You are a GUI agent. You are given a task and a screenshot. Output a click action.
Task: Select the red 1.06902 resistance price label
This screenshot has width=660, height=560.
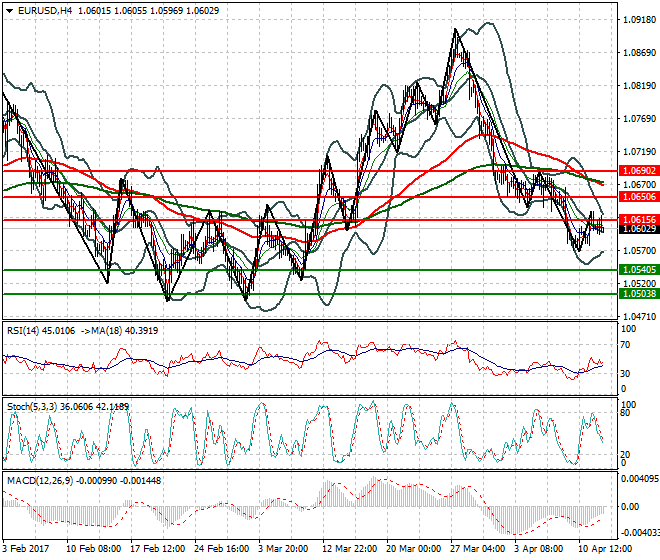click(x=639, y=171)
